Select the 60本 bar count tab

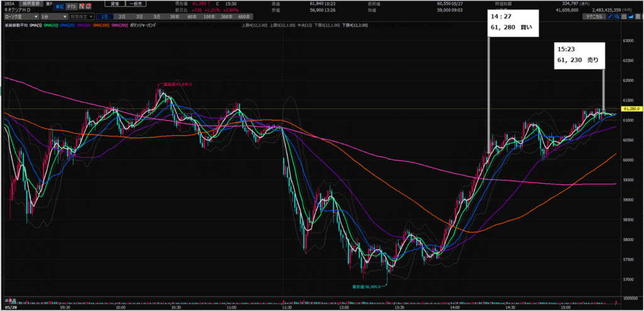[192, 16]
